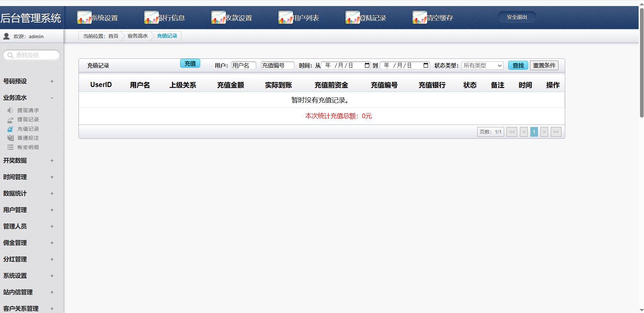Click the 清空缓存 chart icon
The width and height of the screenshot is (644, 313).
419,17
